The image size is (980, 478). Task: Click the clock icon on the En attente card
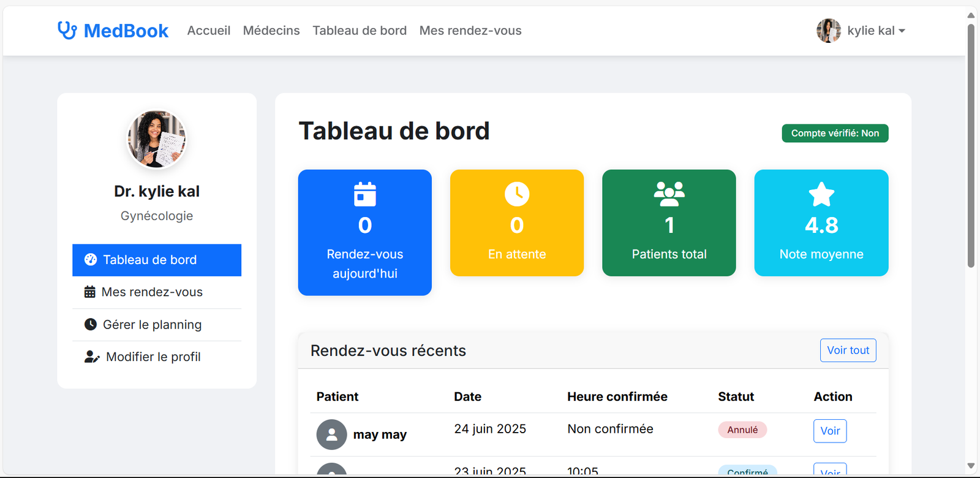click(517, 194)
